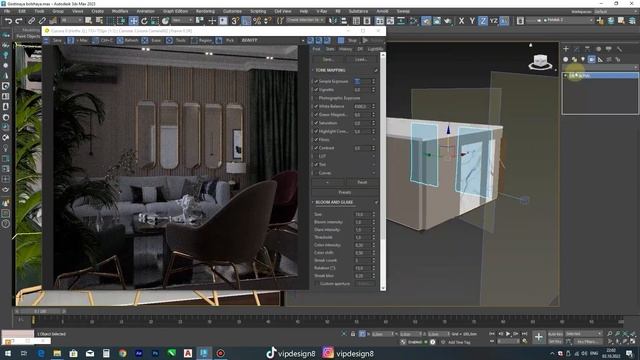Open the Create tab plus icon in command panel
This screenshot has height=360, width=640.
pos(566,49)
